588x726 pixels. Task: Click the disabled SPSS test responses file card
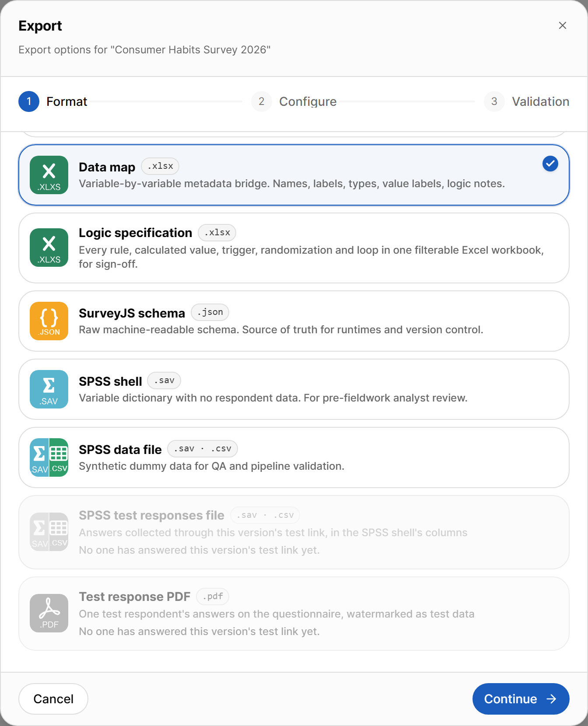tap(294, 532)
